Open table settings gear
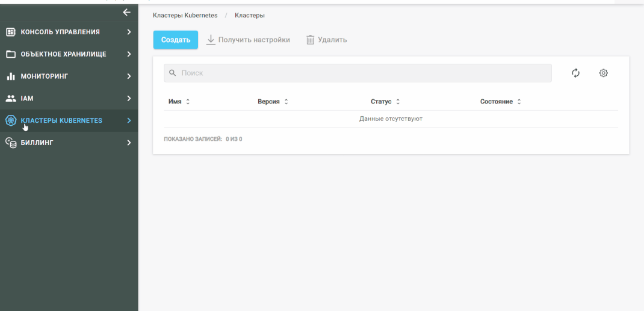This screenshot has width=644, height=311. point(604,73)
